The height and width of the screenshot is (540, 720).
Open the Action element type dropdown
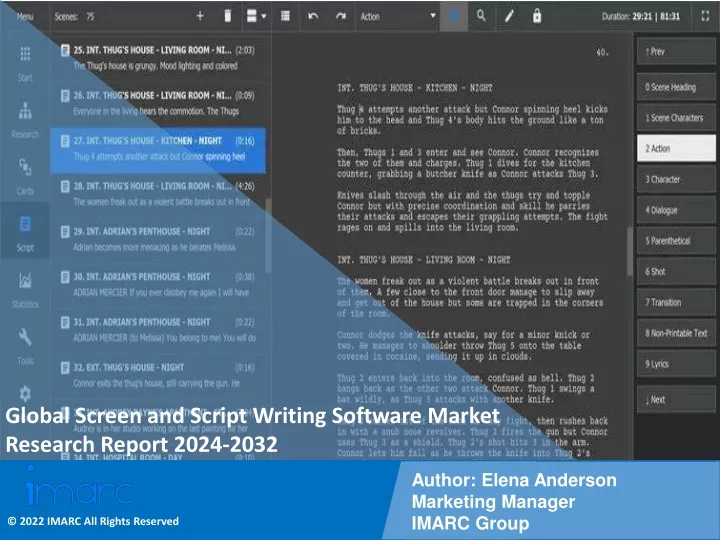397,17
